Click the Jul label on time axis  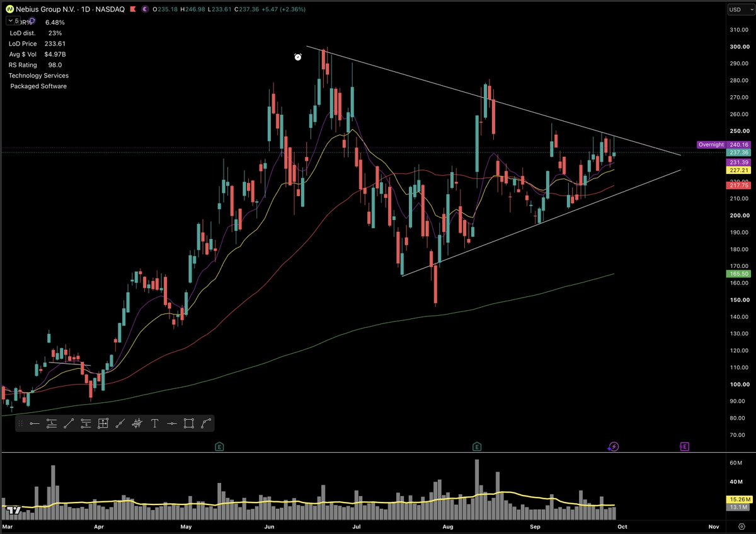(x=356, y=526)
